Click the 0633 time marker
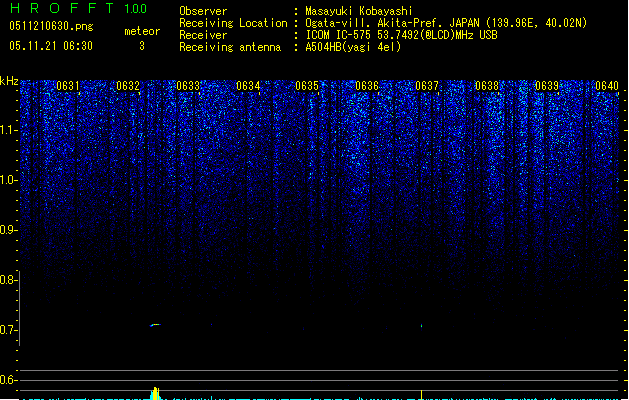629x400 pixels. [x=188, y=86]
